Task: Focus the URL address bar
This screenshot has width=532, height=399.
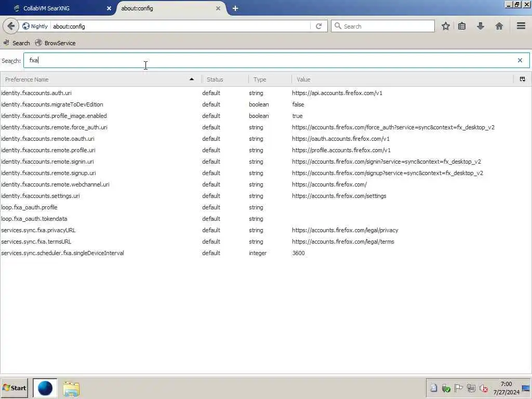Action: [x=180, y=26]
